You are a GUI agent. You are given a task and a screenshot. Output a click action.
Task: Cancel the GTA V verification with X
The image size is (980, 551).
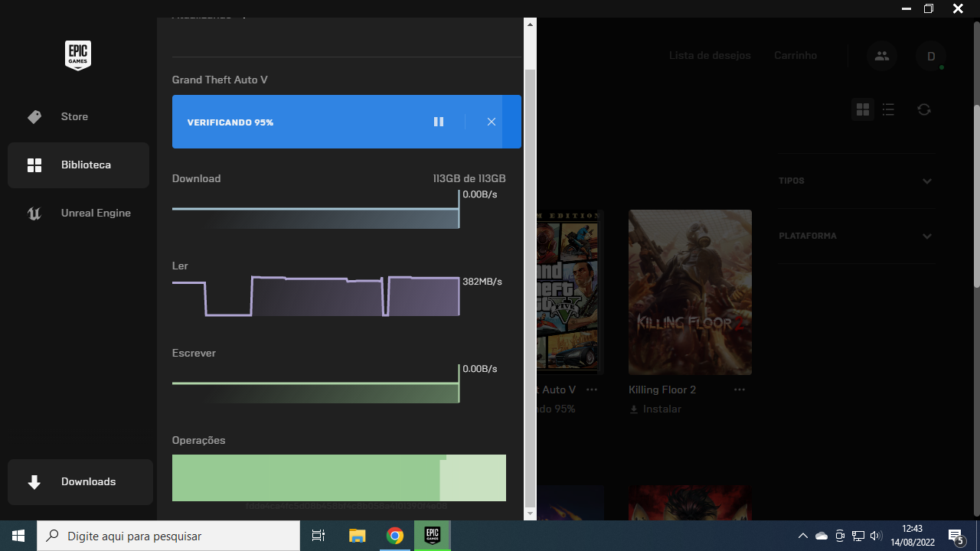click(492, 122)
